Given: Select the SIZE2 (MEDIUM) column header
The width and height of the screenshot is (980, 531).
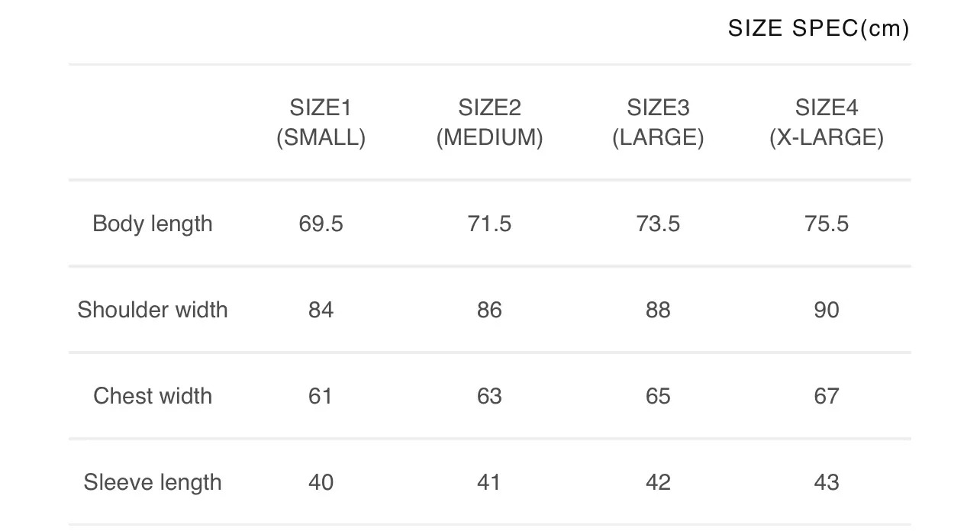Looking at the screenshot, I should (x=489, y=122).
